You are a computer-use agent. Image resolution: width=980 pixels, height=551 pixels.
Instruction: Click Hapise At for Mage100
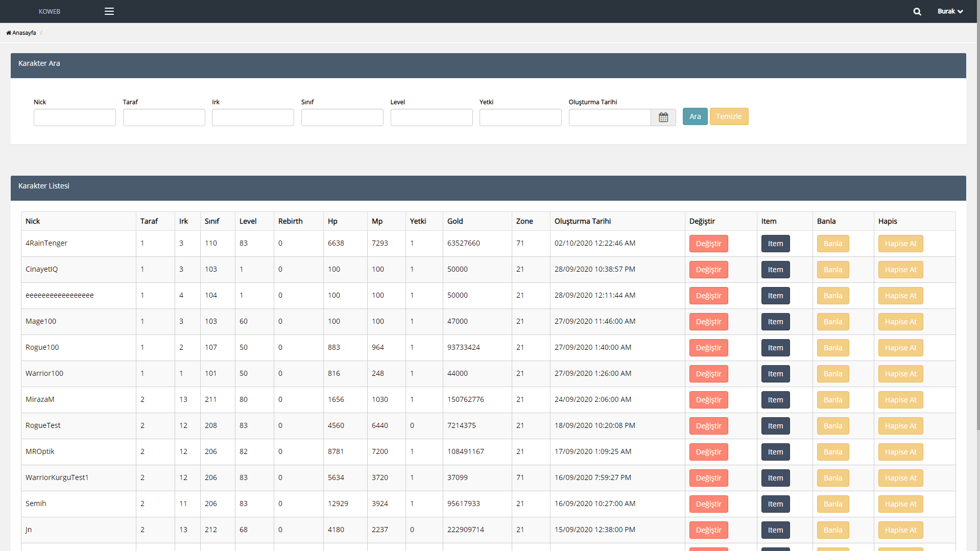tap(900, 322)
